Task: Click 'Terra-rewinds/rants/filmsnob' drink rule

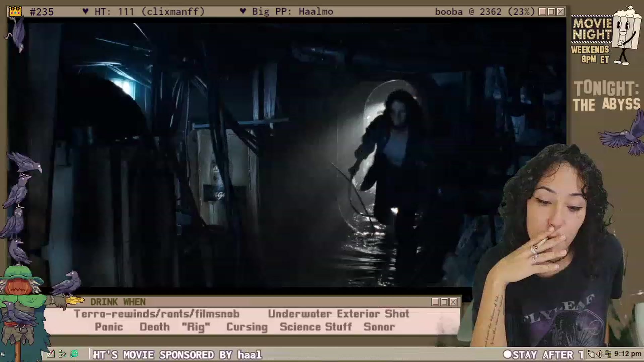Action: pyautogui.click(x=157, y=314)
